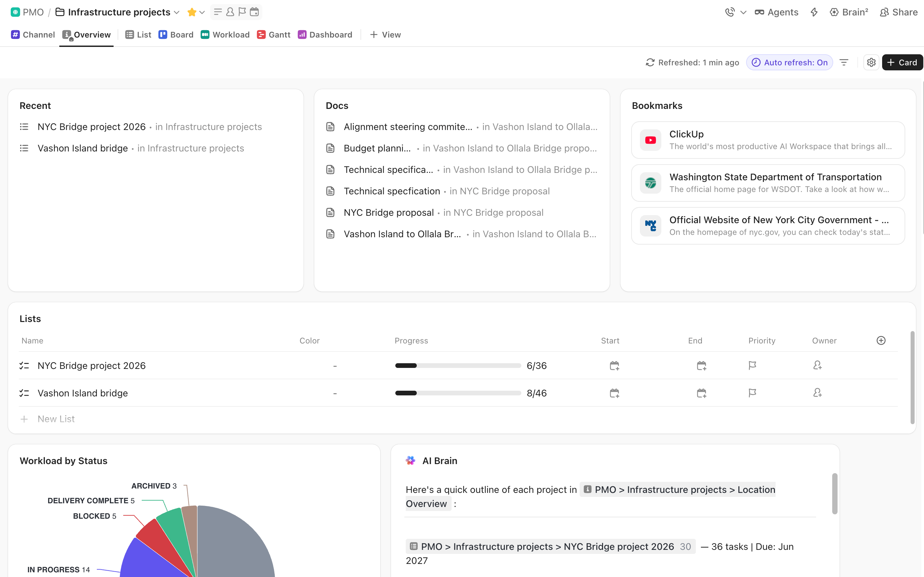Viewport: 924px width, 577px height.
Task: Set end date for Vashon Island bridge
Action: [701, 393]
